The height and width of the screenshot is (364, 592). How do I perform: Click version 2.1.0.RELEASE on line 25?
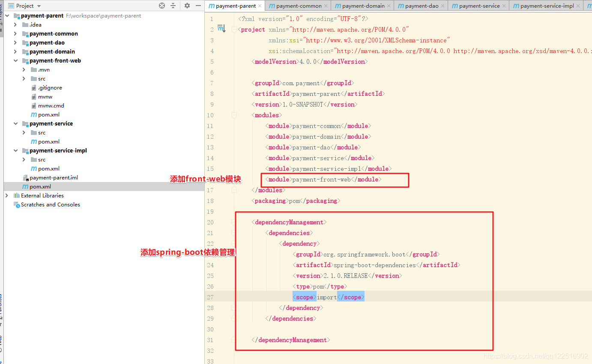(346, 276)
